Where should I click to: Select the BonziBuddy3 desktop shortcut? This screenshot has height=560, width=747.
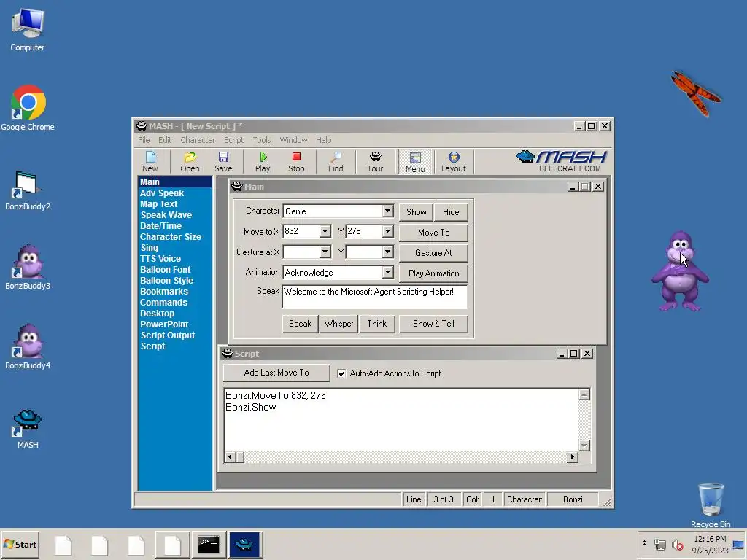[x=28, y=267]
